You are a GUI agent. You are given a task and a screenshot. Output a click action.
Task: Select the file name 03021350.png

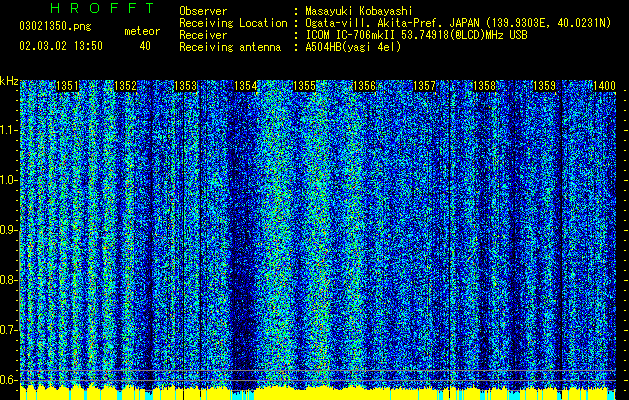[55, 27]
